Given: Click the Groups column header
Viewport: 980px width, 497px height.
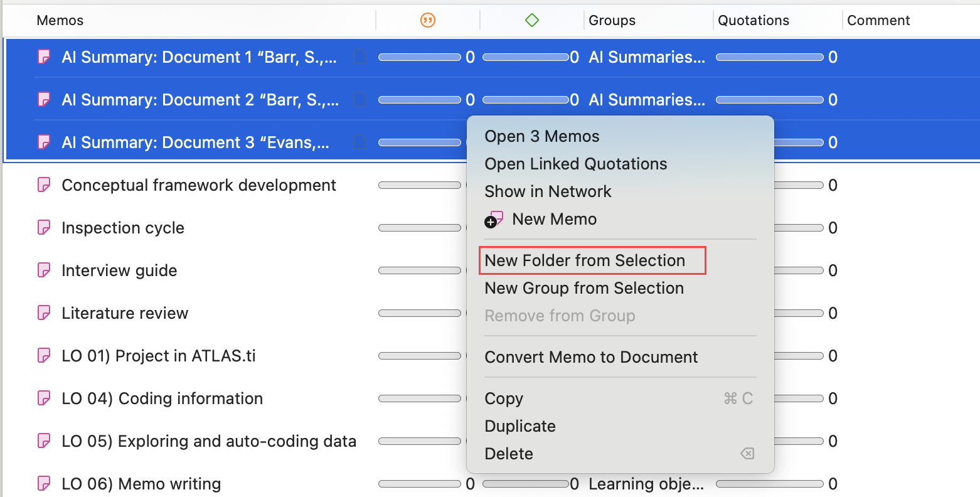Looking at the screenshot, I should tap(612, 21).
